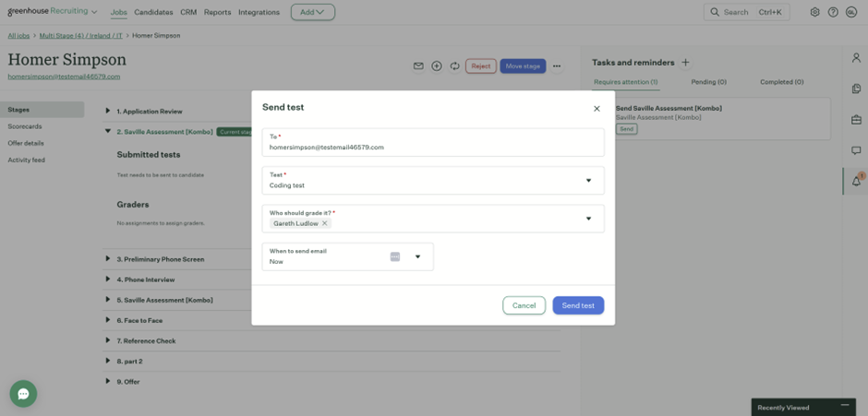This screenshot has height=416, width=868.
Task: Select Scorecards in the left sidebar
Action: point(25,126)
